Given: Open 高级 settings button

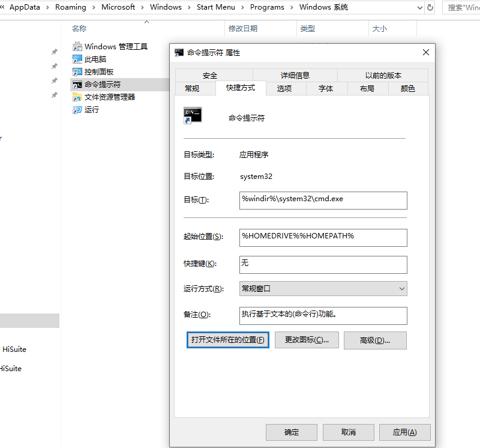Looking at the screenshot, I should pos(375,340).
